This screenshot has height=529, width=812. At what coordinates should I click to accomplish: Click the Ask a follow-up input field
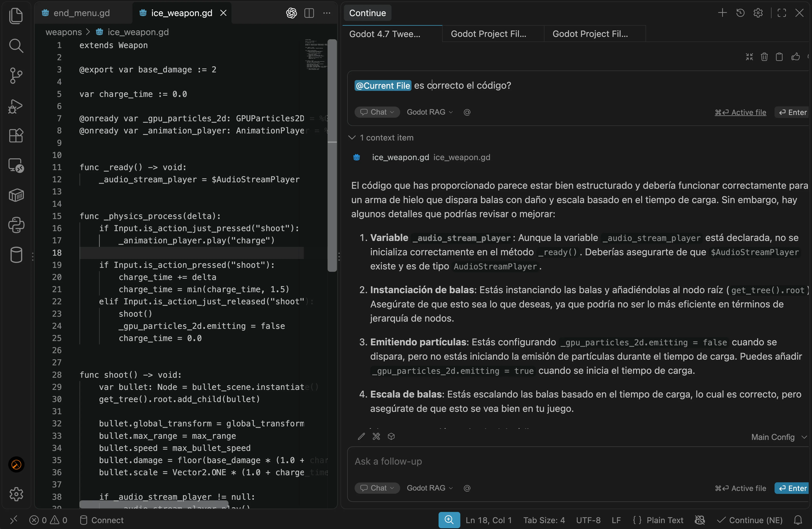click(x=578, y=462)
